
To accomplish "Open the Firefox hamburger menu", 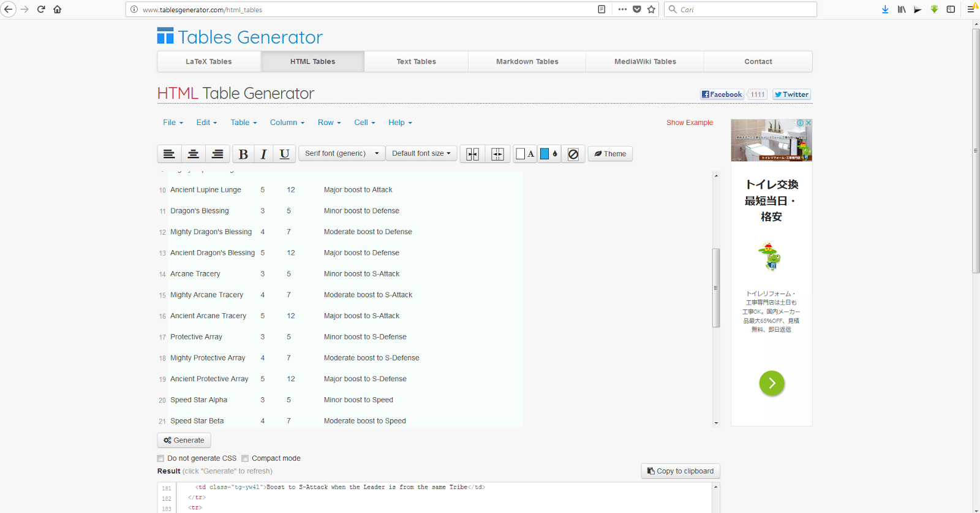I will 971,9.
